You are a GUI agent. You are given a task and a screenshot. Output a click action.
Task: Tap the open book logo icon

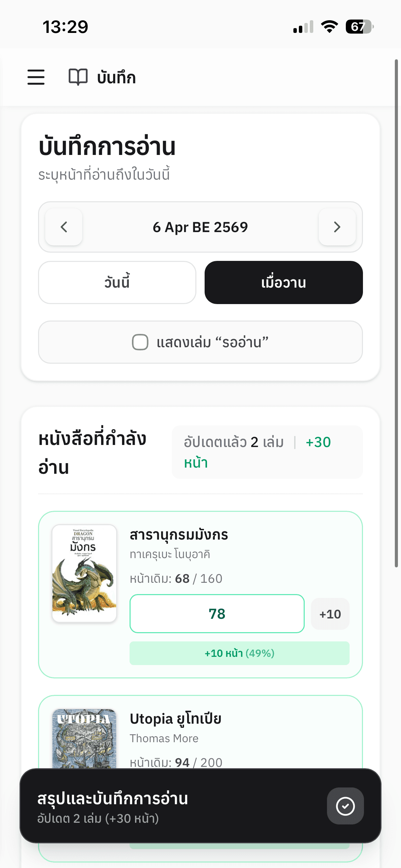tap(78, 77)
